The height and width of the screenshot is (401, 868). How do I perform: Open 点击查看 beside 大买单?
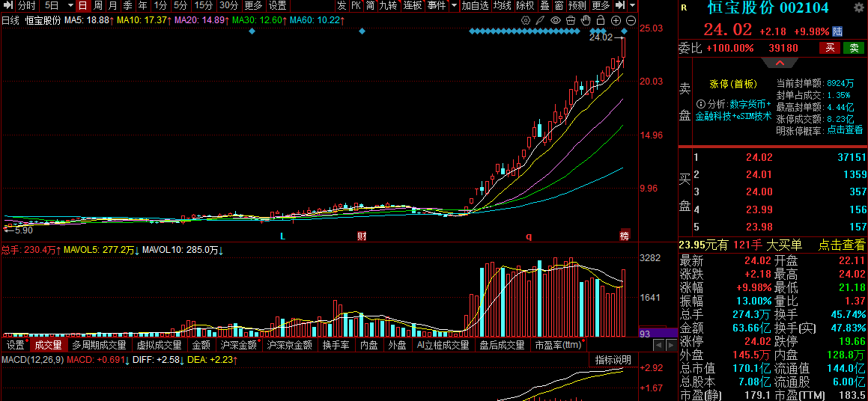tap(842, 245)
